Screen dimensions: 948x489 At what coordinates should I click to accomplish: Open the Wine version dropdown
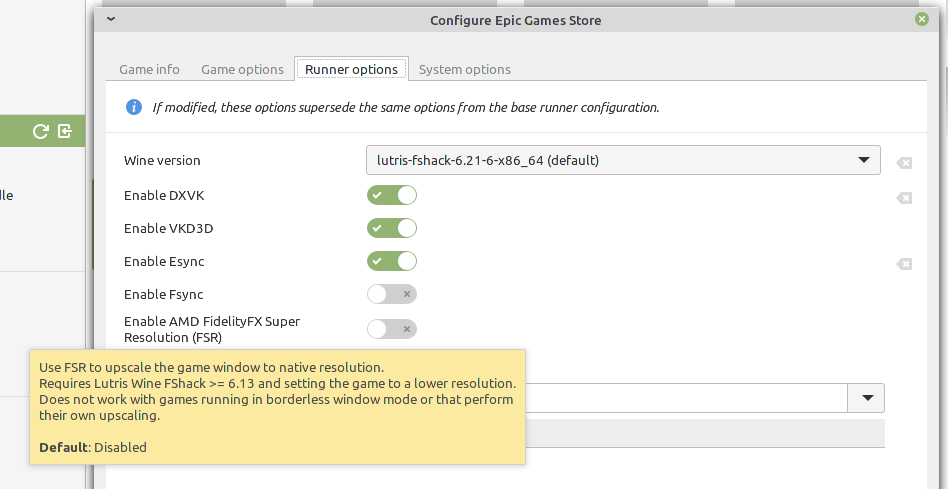pos(623,160)
